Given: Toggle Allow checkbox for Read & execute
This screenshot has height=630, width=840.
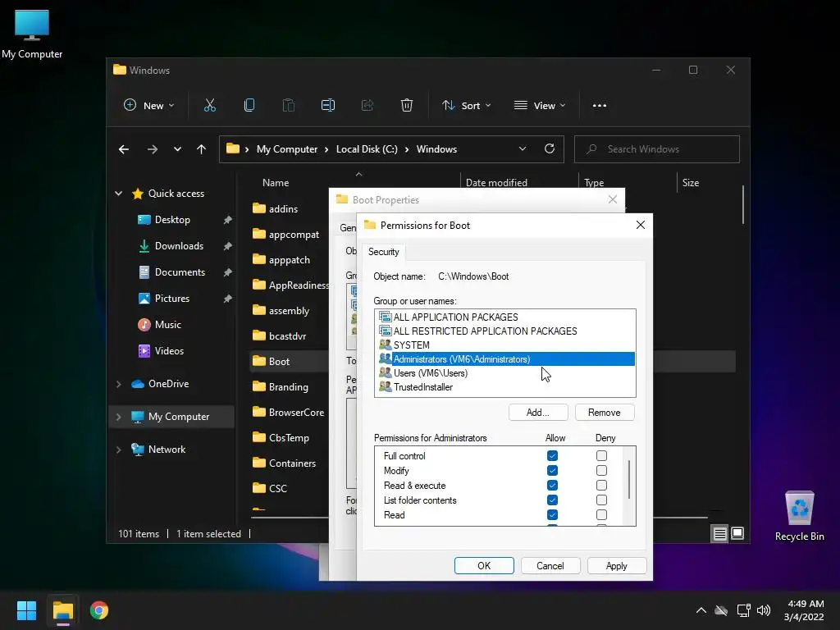Looking at the screenshot, I should coord(552,486).
